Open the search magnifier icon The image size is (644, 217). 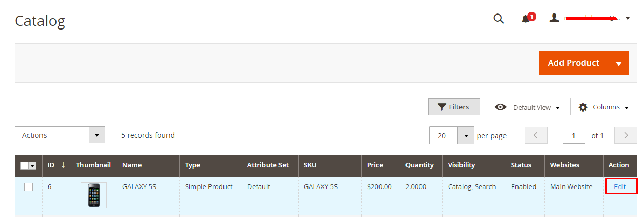(x=498, y=19)
